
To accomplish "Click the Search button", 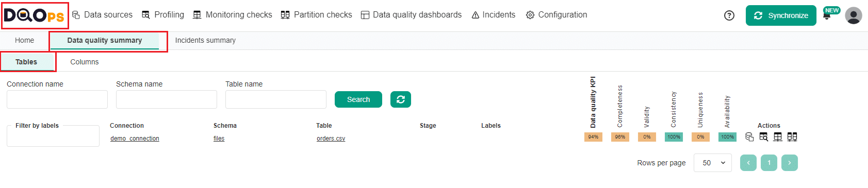I will 358,99.
